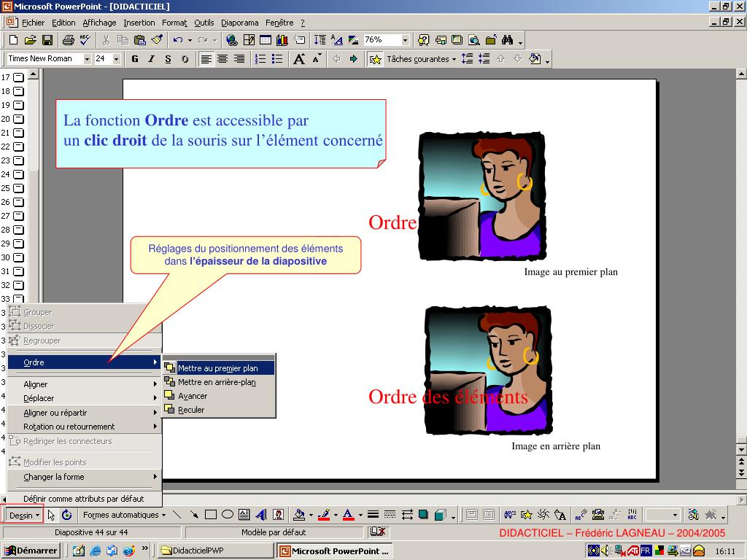Expand the Aligner submenu

click(85, 384)
